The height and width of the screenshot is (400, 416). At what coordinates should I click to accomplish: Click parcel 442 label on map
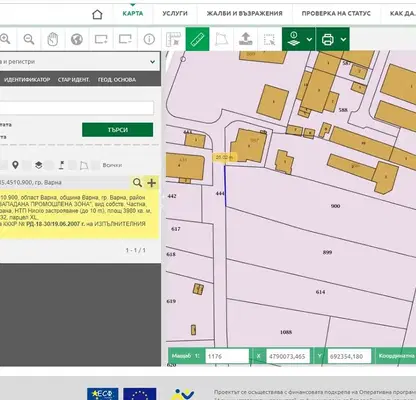point(172,196)
